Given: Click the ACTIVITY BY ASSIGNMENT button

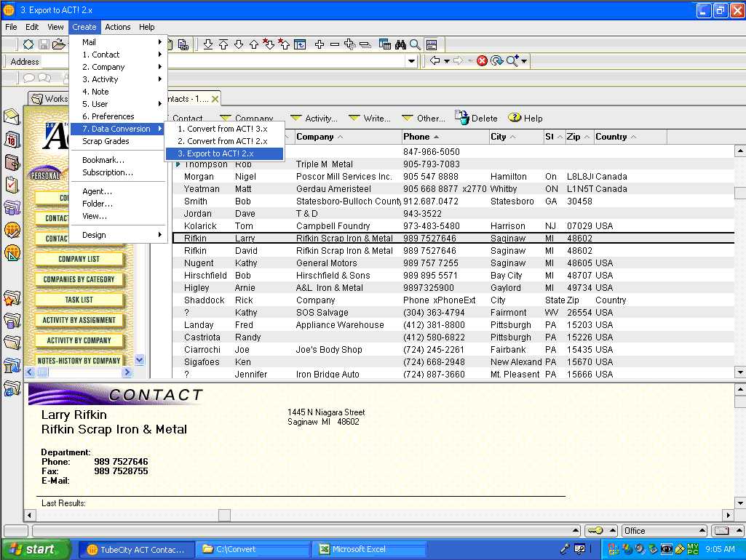Looking at the screenshot, I should pos(79,321).
